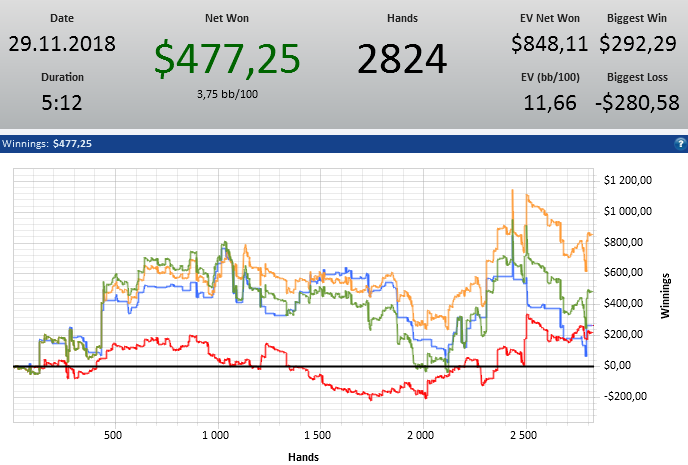Click the Date label

pos(62,18)
